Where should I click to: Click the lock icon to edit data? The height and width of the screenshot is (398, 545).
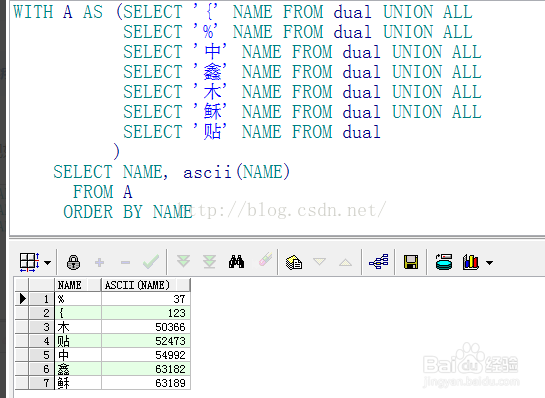point(73,262)
